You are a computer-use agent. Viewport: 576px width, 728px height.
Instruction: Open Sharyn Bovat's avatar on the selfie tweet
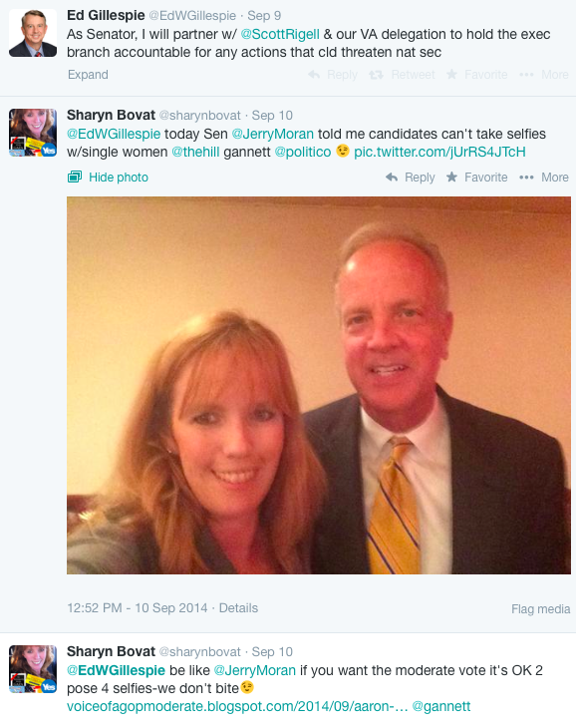(33, 133)
